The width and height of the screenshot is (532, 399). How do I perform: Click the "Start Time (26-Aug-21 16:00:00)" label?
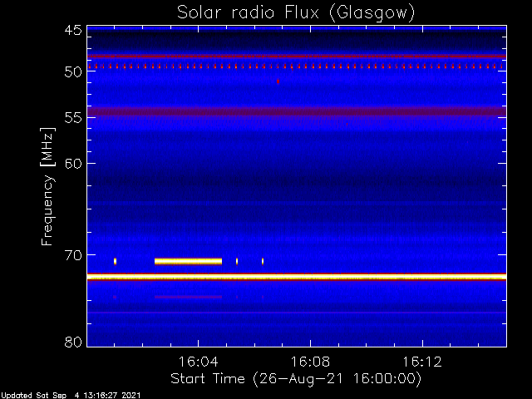coord(296,379)
